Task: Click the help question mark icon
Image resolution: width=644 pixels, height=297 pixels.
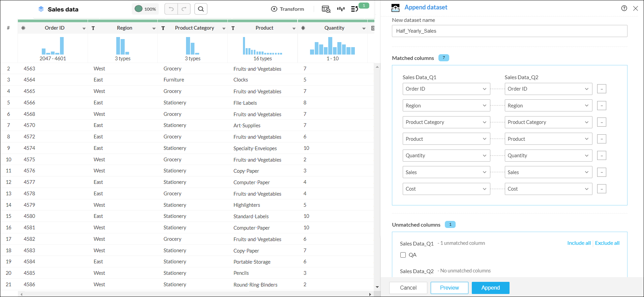Action: [x=624, y=8]
